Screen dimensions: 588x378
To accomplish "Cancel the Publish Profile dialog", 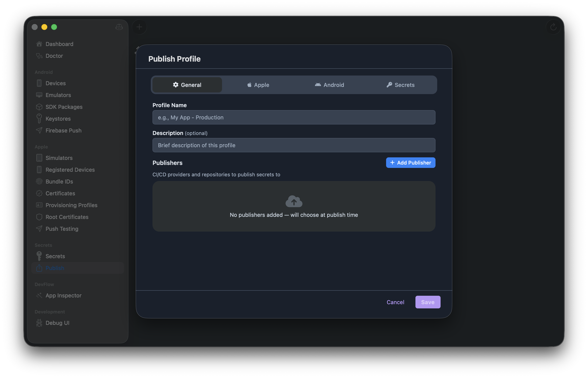I will (x=395, y=302).
